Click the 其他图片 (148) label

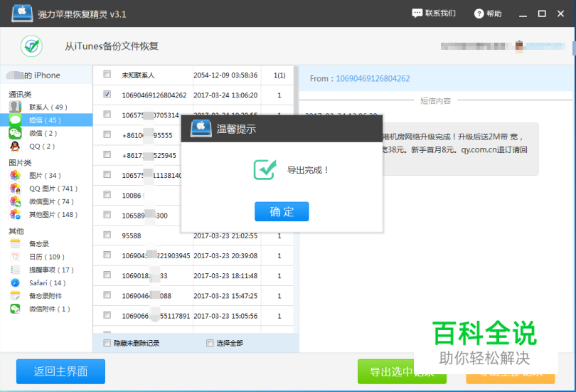coord(53,215)
